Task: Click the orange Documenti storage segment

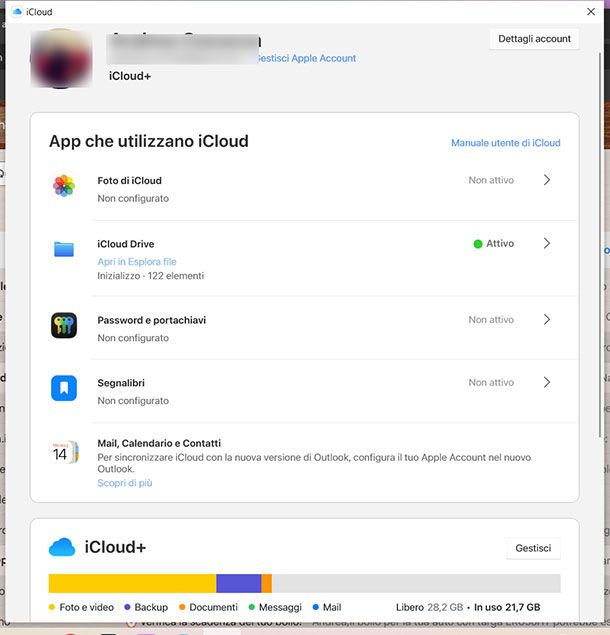Action: coord(267,583)
